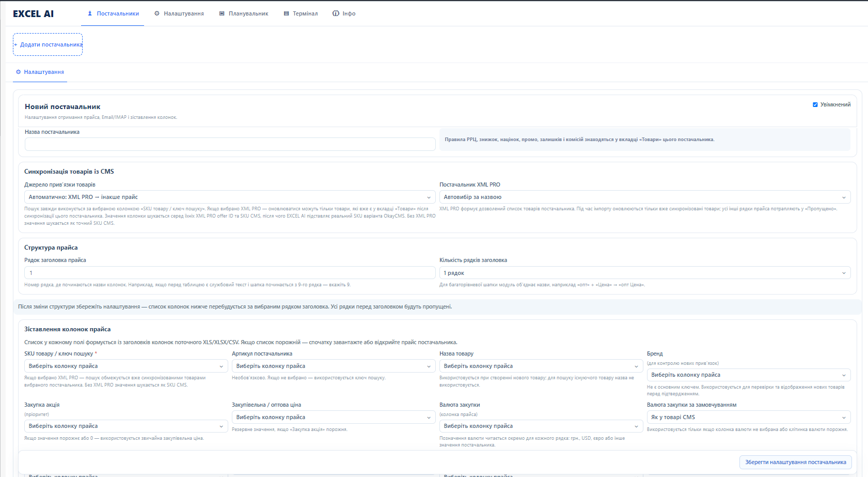Open the SKU товару / ключ пошуку dropdown

pos(126,366)
